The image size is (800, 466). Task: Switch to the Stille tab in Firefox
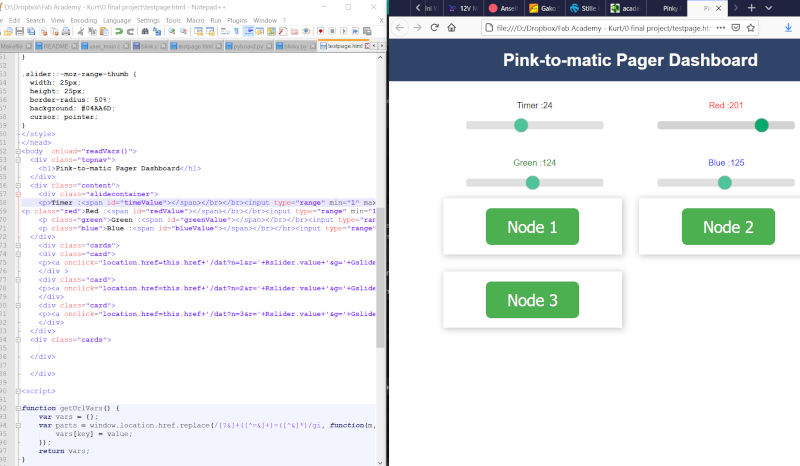pyautogui.click(x=583, y=8)
